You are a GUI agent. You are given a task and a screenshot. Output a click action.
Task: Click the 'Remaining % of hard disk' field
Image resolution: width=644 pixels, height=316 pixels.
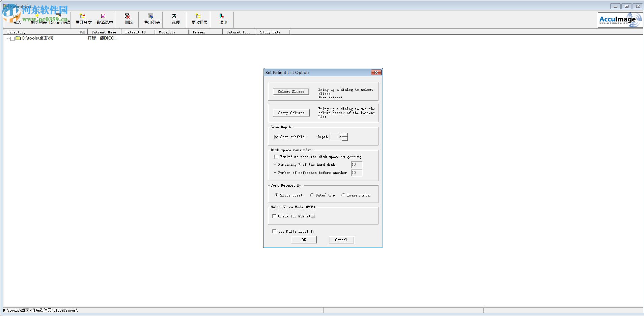(x=356, y=164)
